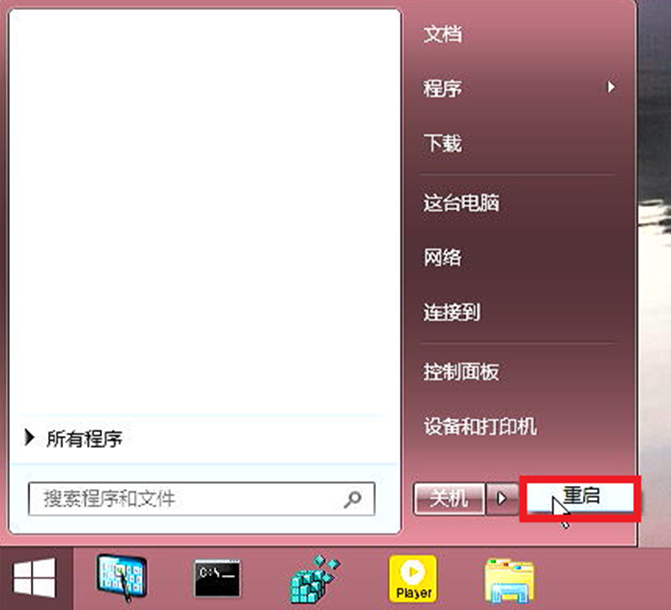Open shutdown options arrow next to 关机
The width and height of the screenshot is (671, 610).
click(503, 498)
